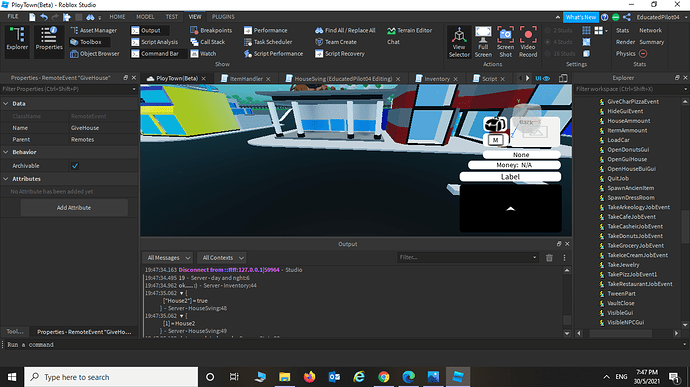Open the All Messages dropdown

(x=168, y=258)
